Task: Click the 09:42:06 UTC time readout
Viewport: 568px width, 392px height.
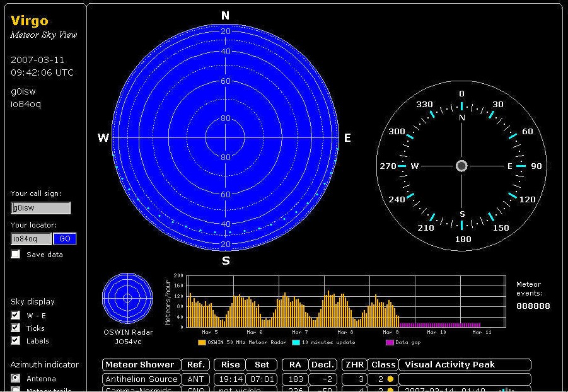Action: [42, 72]
